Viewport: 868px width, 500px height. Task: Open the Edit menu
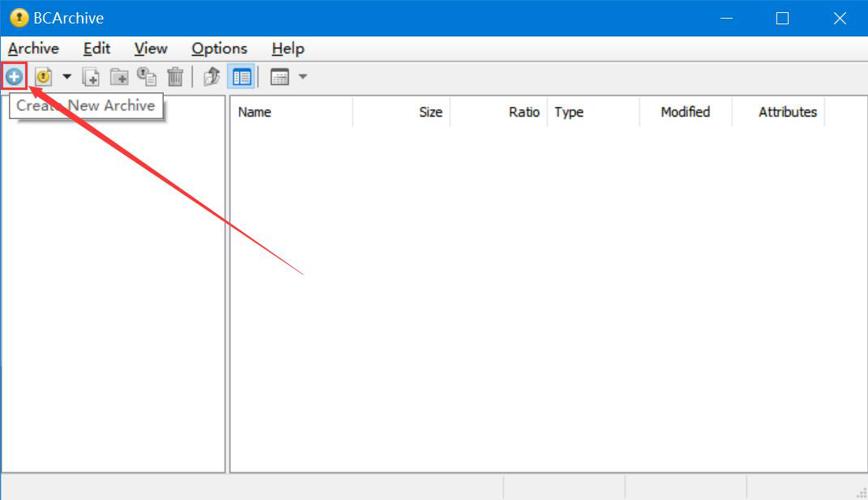(97, 49)
